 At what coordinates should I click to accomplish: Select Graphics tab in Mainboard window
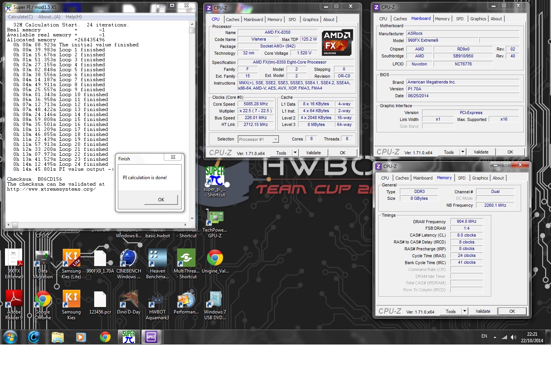(478, 19)
